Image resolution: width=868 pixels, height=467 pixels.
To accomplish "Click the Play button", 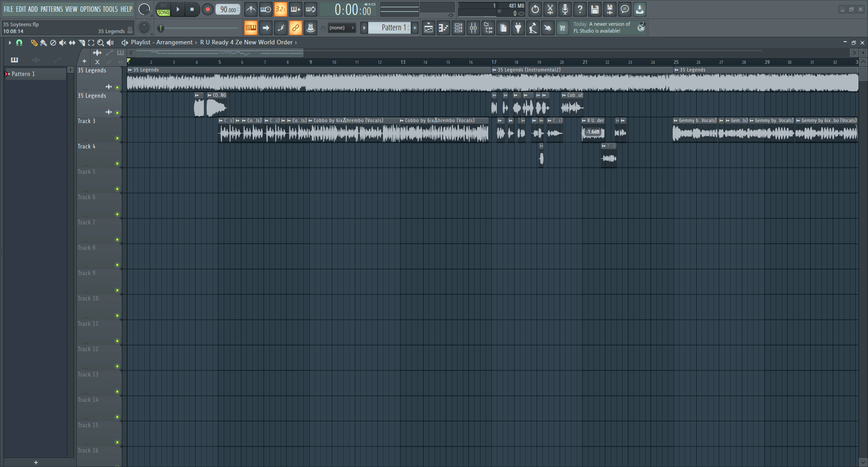I will pos(178,9).
